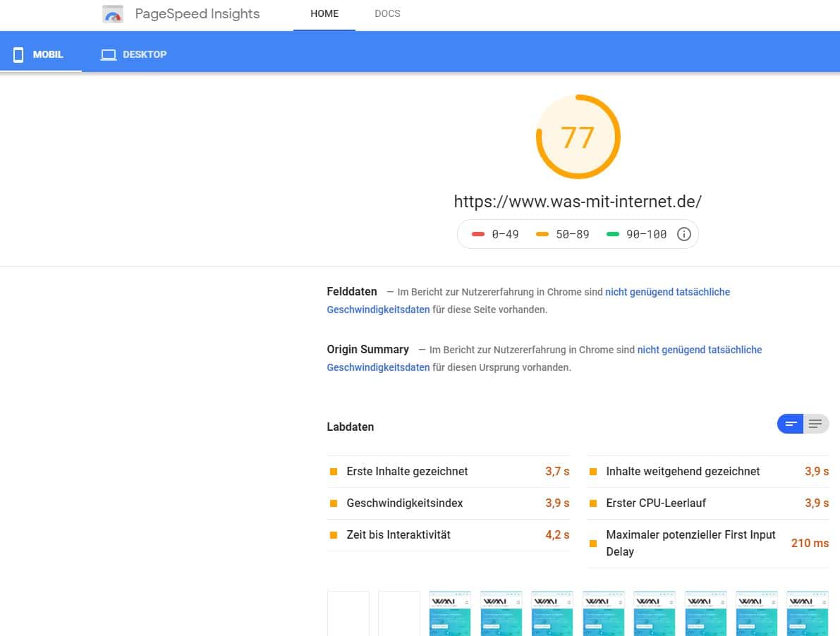Screen dimensions: 840x636
Task: Click the 'Erster CPU-Leerlauf' metric label
Action: coord(656,503)
